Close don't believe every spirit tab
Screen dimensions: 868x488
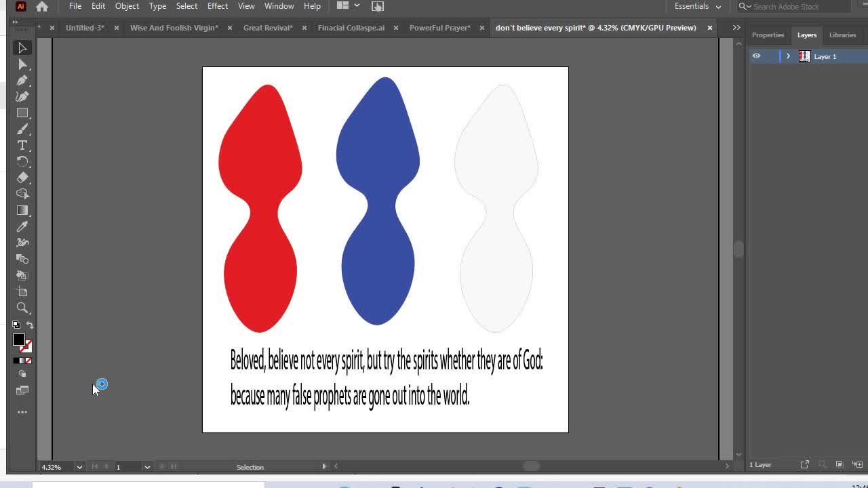[710, 28]
